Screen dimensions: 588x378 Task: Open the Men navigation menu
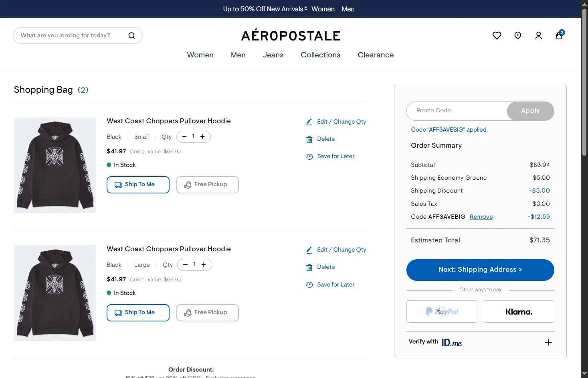pos(238,55)
